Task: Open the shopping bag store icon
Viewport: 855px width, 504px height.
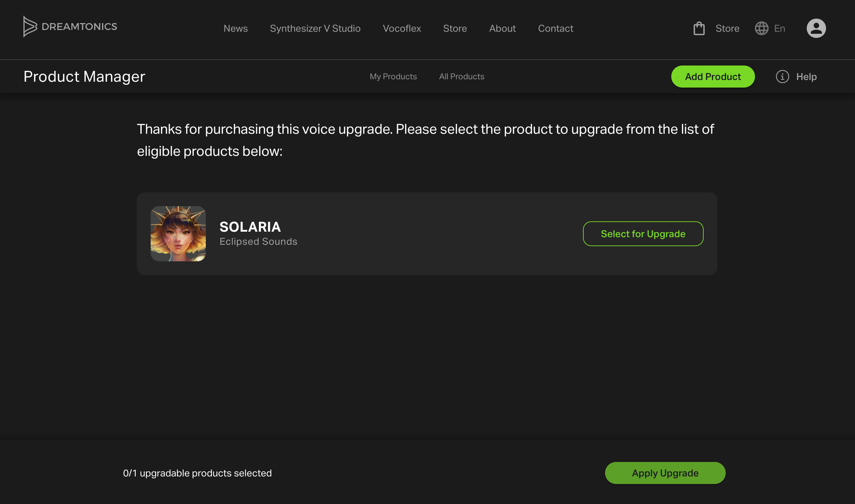Action: point(699,28)
